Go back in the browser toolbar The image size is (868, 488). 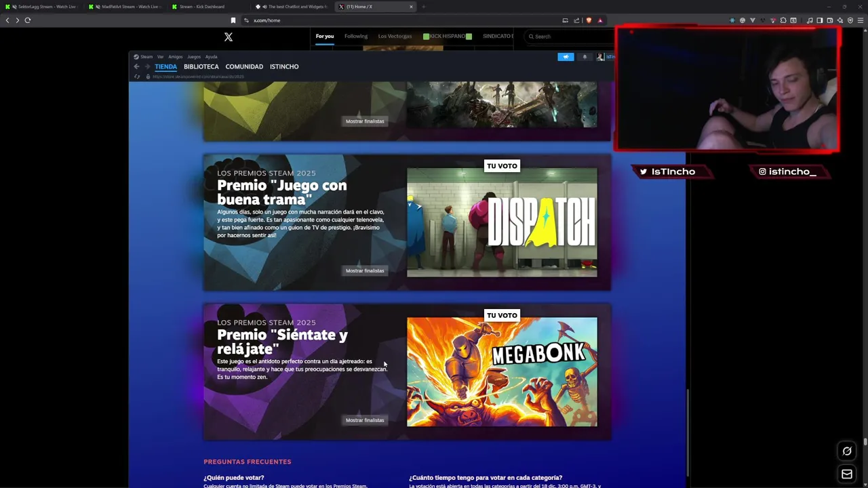(7, 20)
